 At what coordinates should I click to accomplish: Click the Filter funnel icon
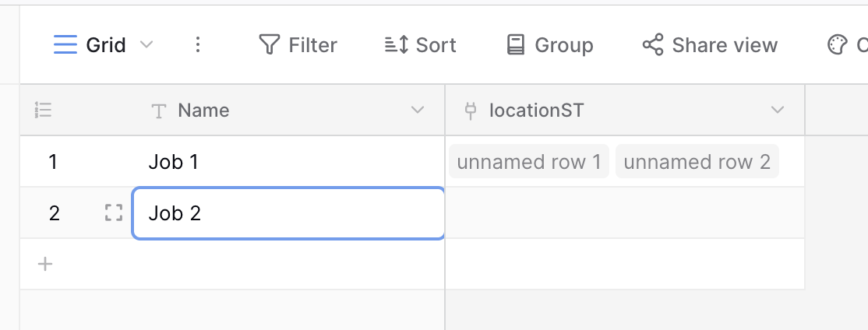[269, 45]
